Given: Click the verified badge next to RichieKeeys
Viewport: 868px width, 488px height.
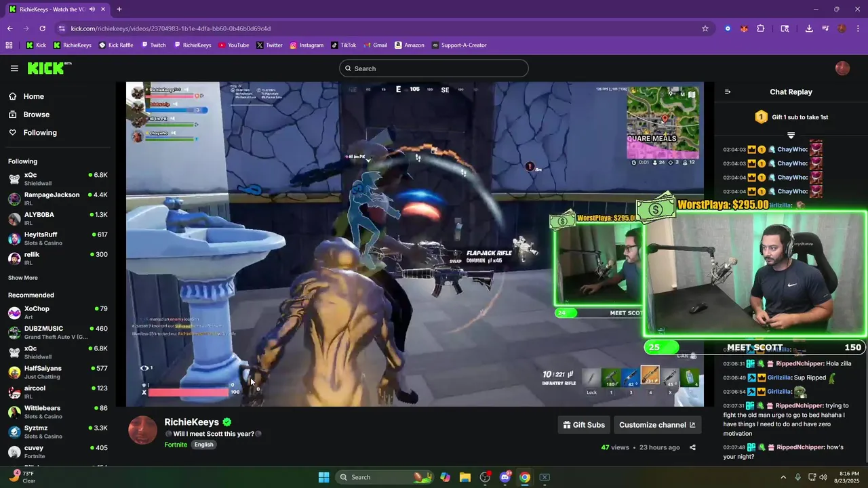Looking at the screenshot, I should tap(227, 422).
